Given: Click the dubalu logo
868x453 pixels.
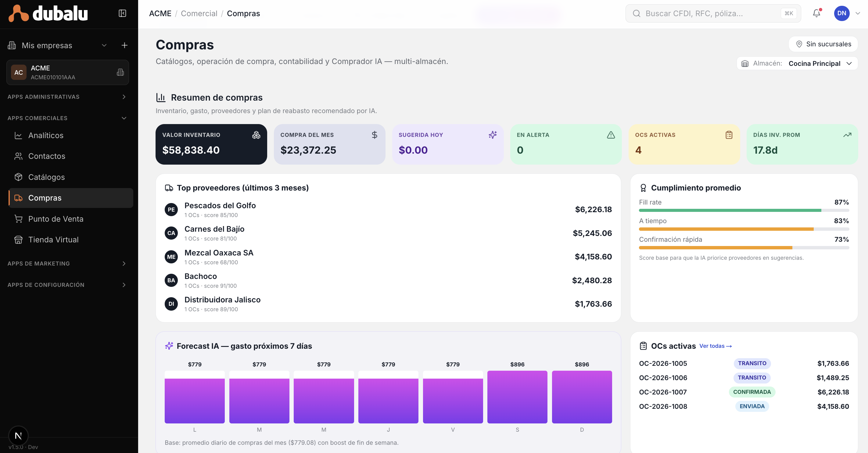Looking at the screenshot, I should [x=48, y=13].
